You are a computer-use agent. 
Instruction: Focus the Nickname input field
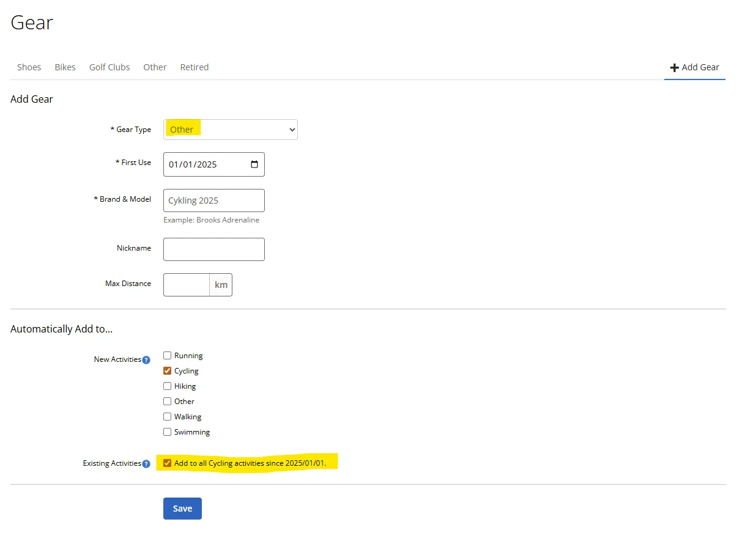coord(214,249)
